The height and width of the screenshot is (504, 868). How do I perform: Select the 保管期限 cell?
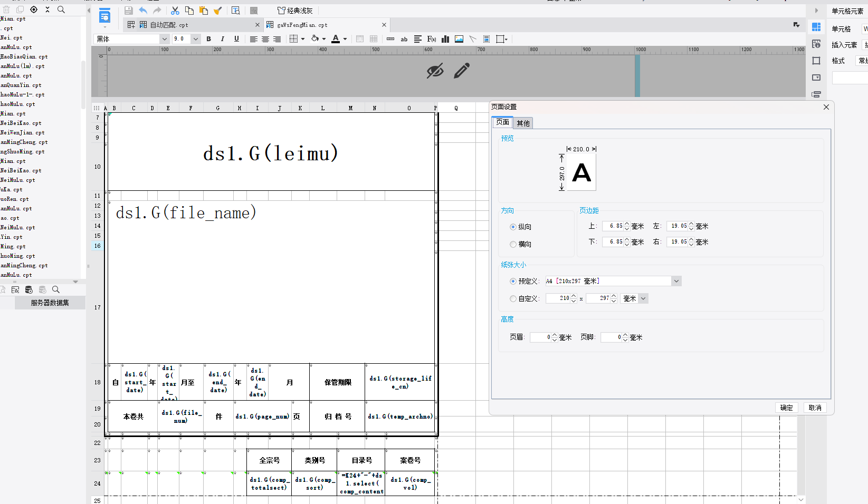[x=338, y=382]
